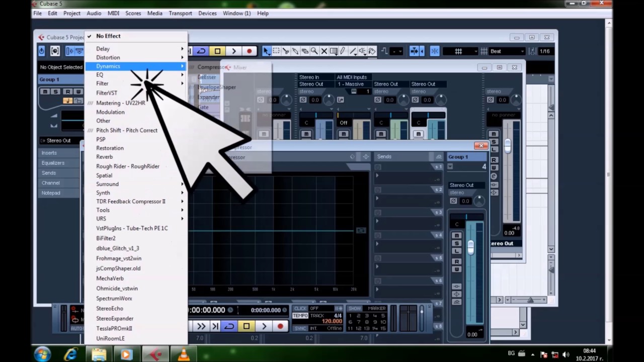Select the Play speaker tool
Screen dimensions: 644x362
[x=362, y=51]
